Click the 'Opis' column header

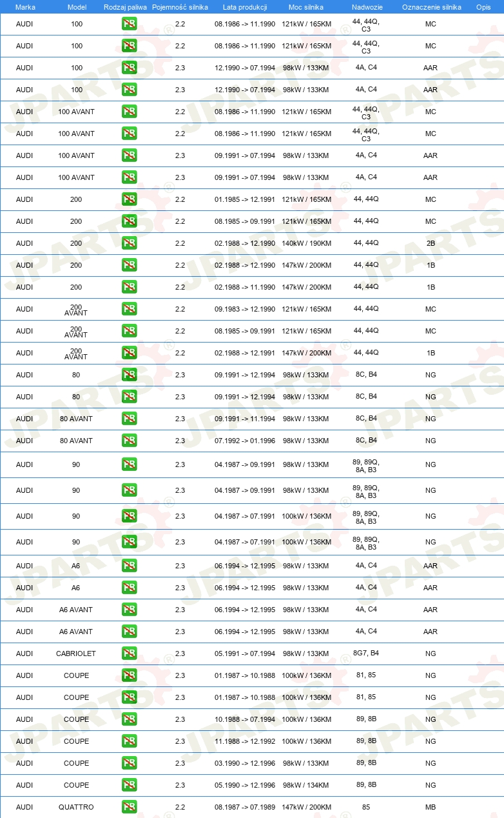(483, 7)
